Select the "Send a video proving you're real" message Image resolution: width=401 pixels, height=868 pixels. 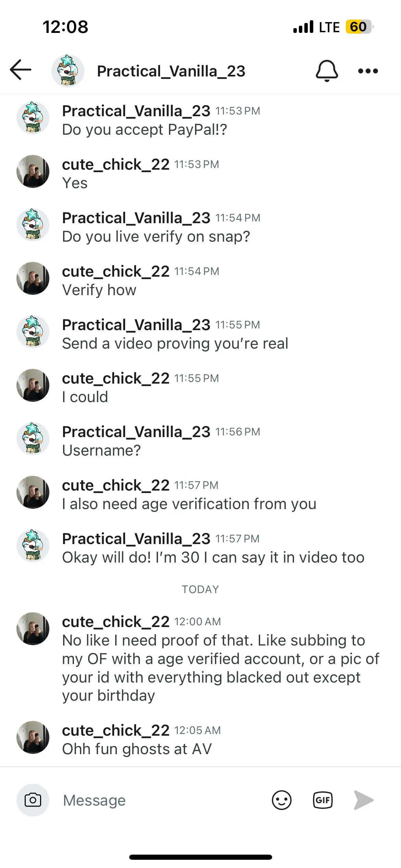(175, 343)
